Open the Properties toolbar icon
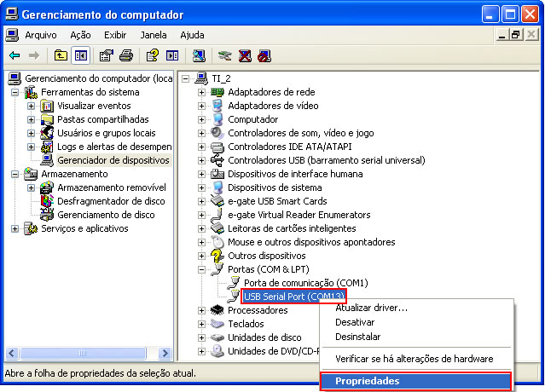 107,55
